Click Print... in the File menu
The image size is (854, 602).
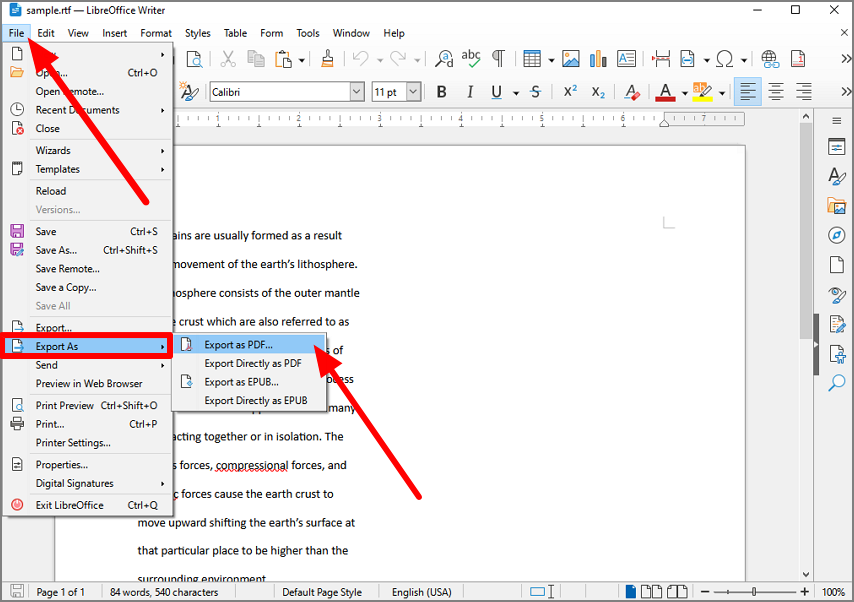(87, 424)
